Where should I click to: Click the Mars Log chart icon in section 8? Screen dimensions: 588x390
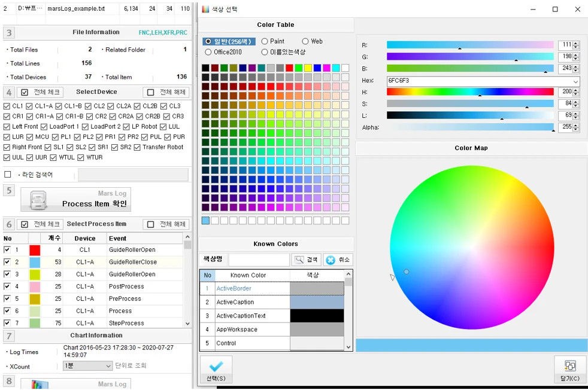tap(40, 385)
